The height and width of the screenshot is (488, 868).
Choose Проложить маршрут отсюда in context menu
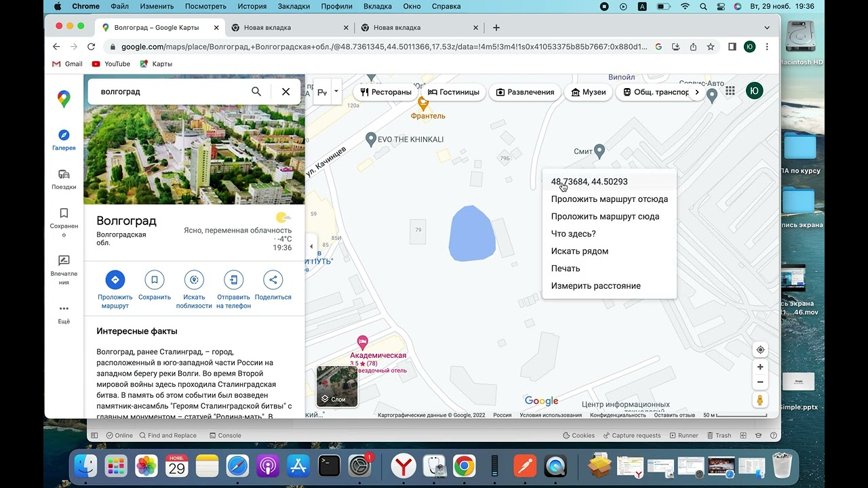pyautogui.click(x=609, y=199)
